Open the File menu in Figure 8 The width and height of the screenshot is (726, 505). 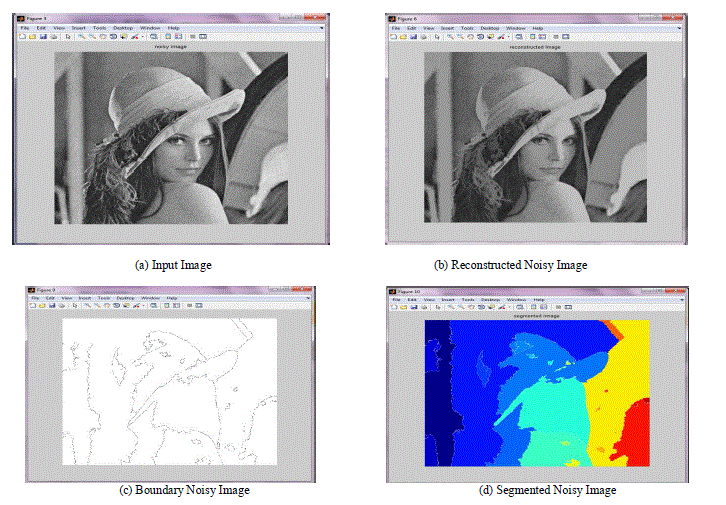25,27
